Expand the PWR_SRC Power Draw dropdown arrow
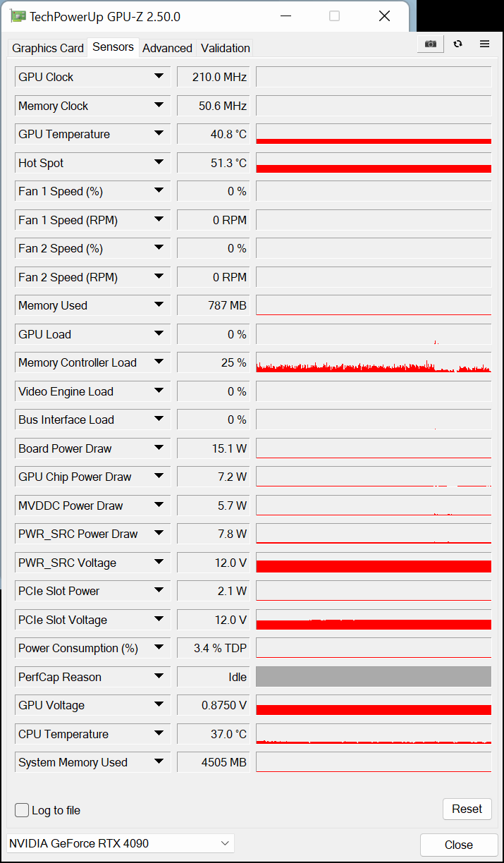The width and height of the screenshot is (504, 863). [159, 534]
